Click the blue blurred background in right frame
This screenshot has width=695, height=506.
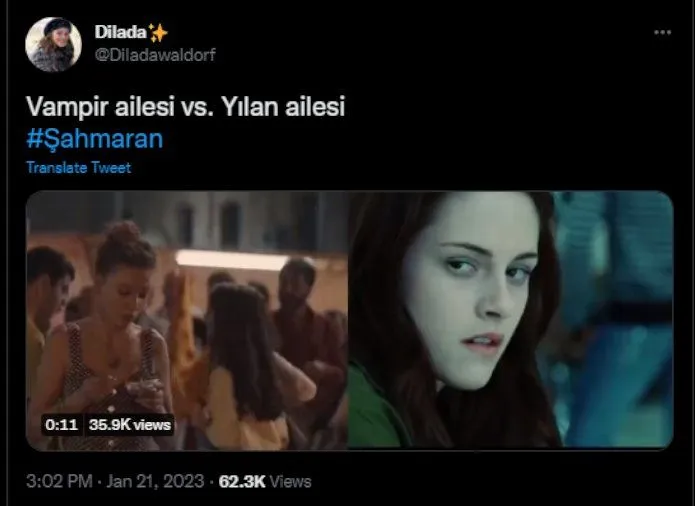coord(616,319)
